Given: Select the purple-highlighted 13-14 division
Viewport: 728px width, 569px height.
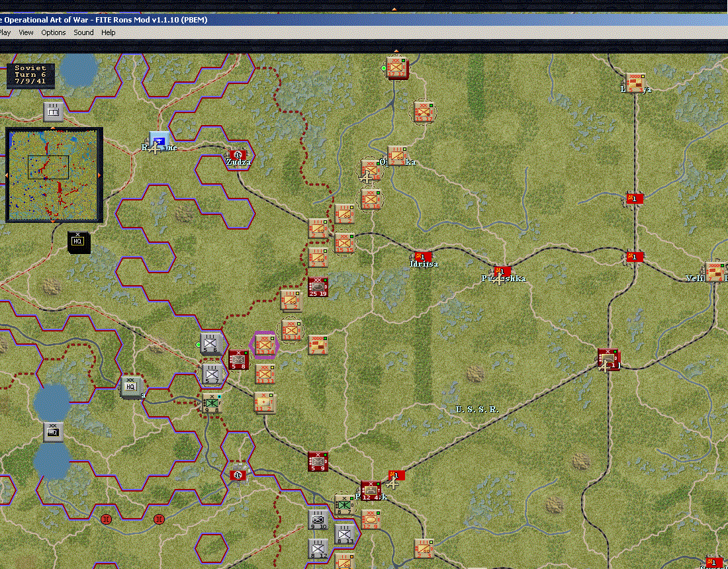Looking at the screenshot, I should 265,345.
